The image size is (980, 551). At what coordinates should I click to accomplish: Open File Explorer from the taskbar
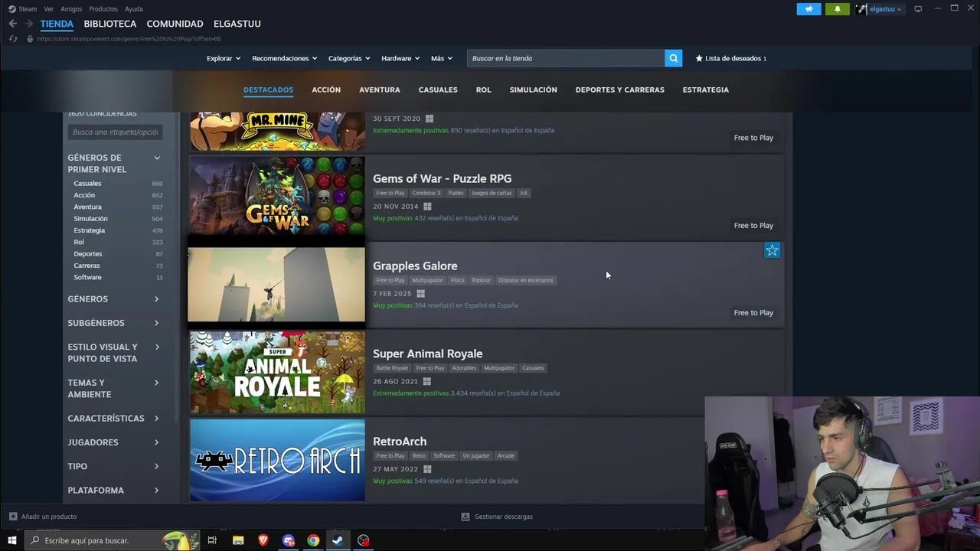[238, 540]
